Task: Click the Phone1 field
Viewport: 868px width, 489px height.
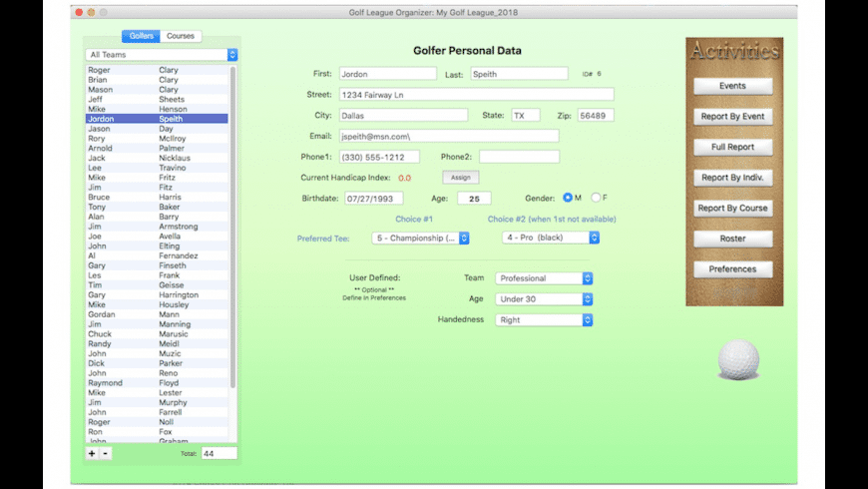Action: click(379, 157)
